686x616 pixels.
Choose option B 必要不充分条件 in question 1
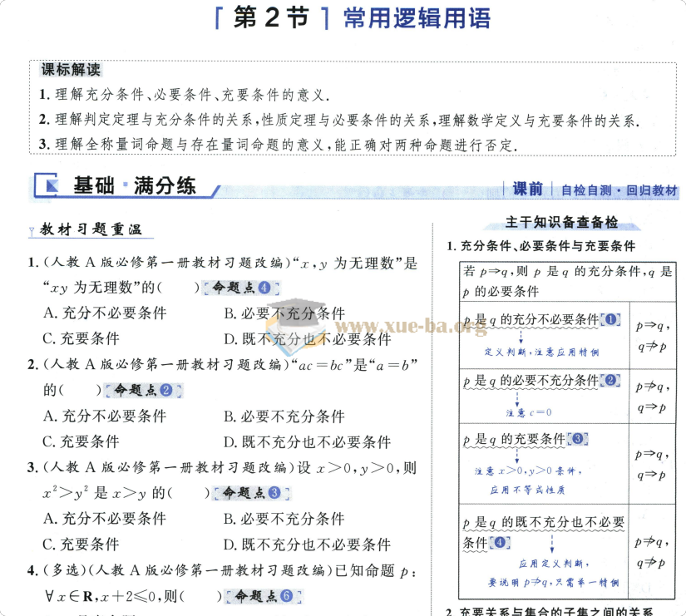click(285, 313)
